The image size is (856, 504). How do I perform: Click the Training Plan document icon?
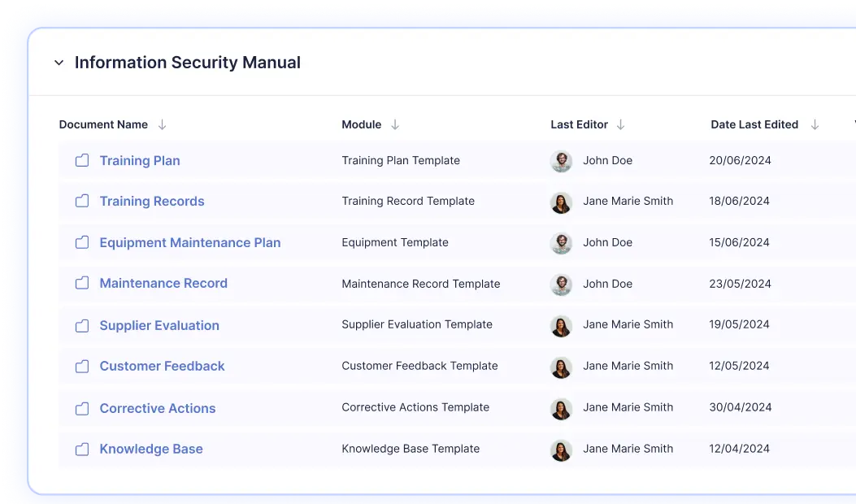tap(82, 160)
